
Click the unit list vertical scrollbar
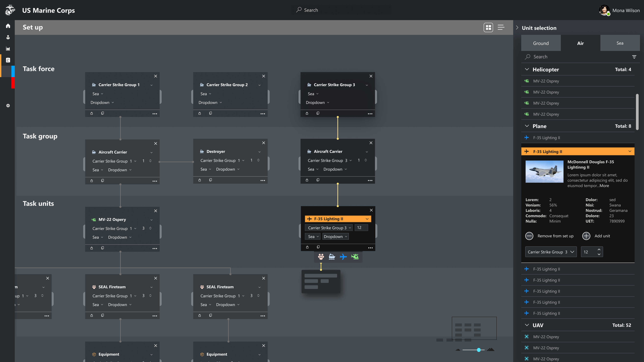pyautogui.click(x=637, y=112)
